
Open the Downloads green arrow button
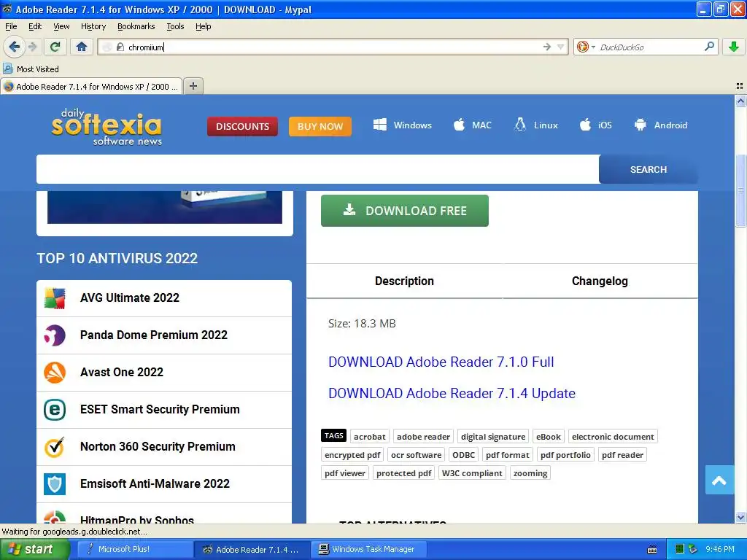734,47
